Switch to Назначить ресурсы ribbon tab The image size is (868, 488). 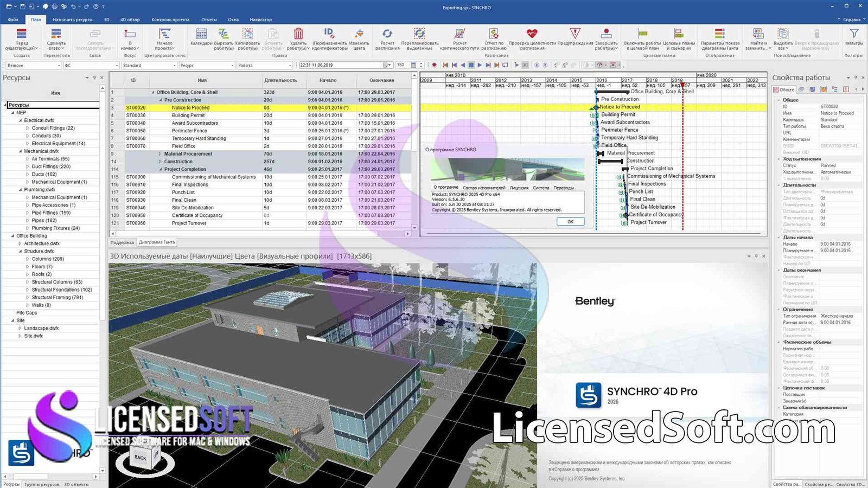coord(72,20)
